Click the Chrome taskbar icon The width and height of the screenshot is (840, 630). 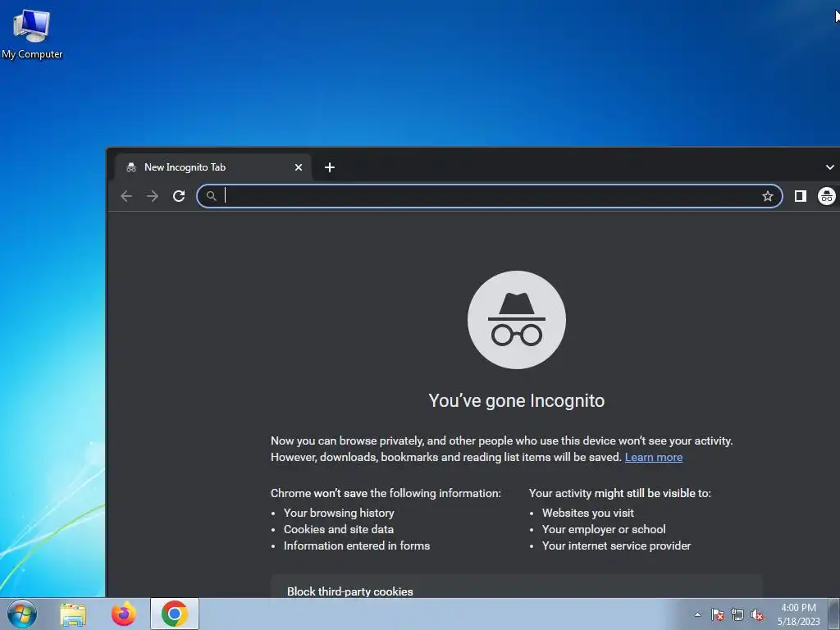coord(175,614)
